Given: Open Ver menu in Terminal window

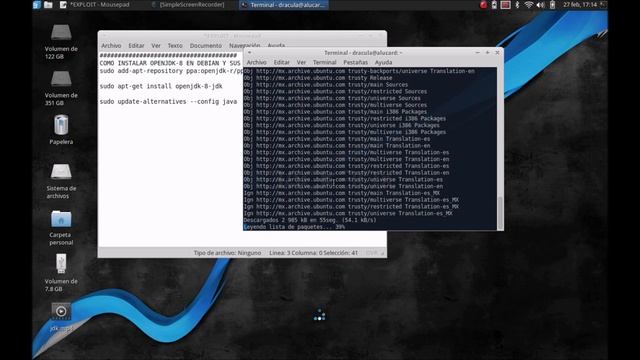Looking at the screenshot, I should pos(301,62).
